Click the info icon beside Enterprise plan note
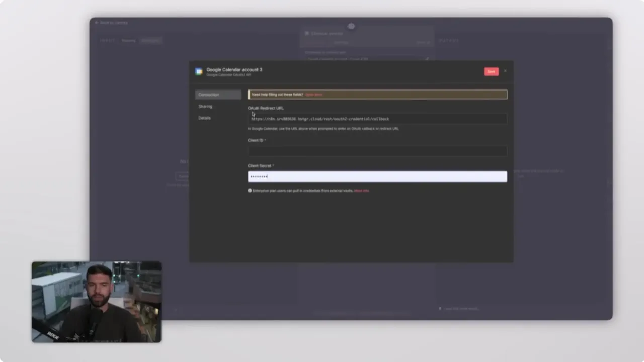This screenshot has width=644, height=362. click(x=250, y=191)
